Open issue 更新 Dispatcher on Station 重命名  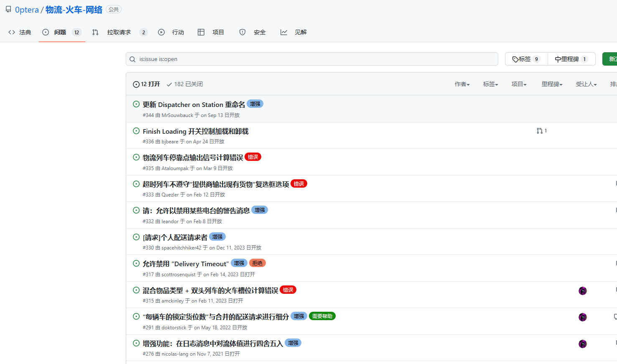(x=194, y=104)
